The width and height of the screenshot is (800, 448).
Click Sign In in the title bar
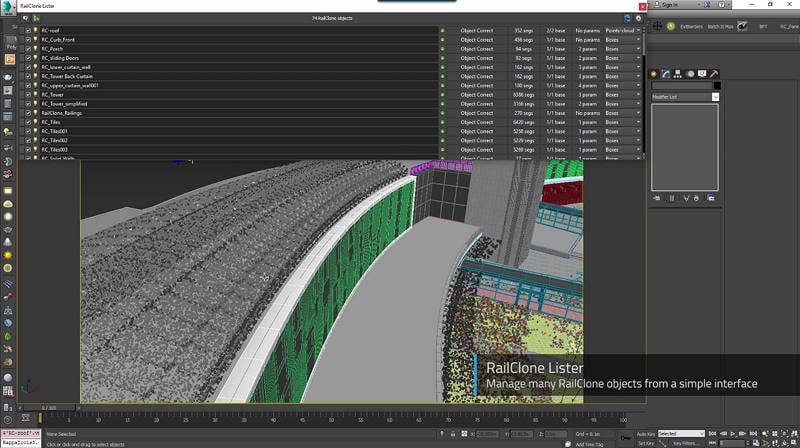tap(670, 5)
